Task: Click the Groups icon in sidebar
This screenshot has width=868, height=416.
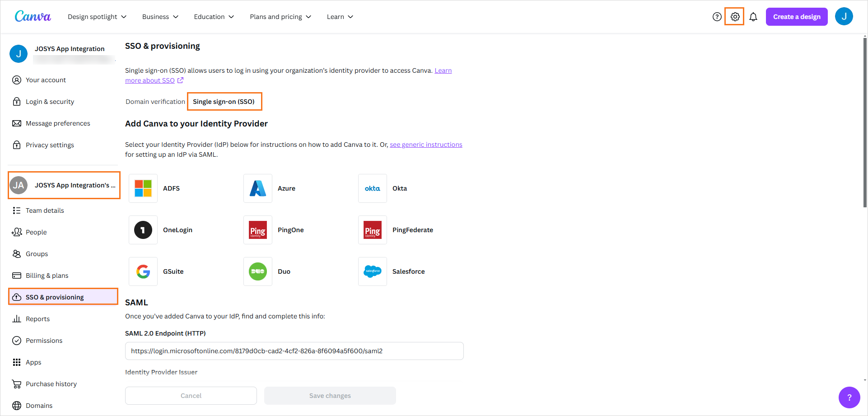Action: (x=17, y=254)
